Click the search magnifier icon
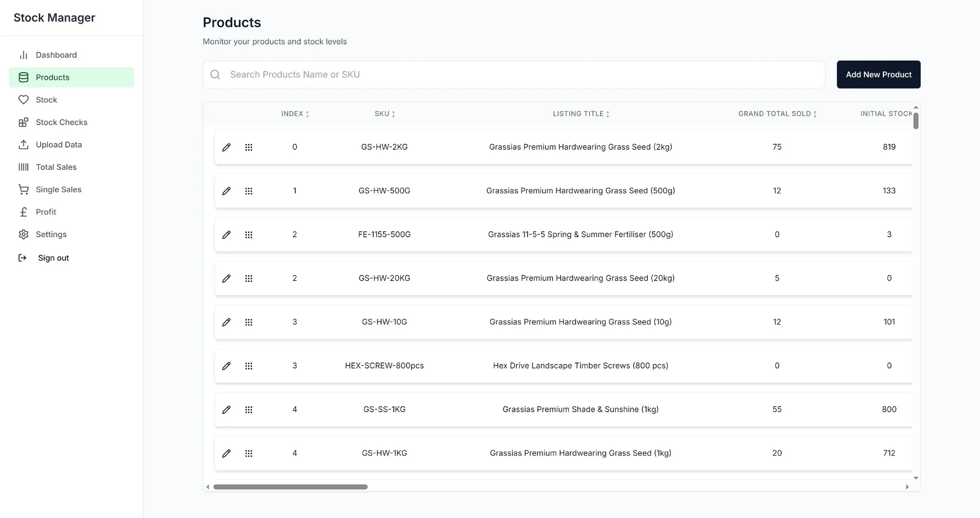The width and height of the screenshot is (980, 518). tap(215, 75)
